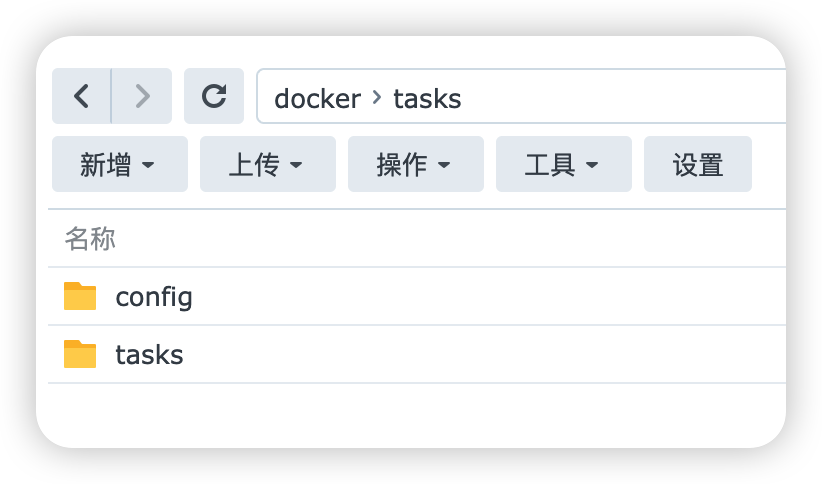
Task: Click the 设置 button
Action: 698,164
